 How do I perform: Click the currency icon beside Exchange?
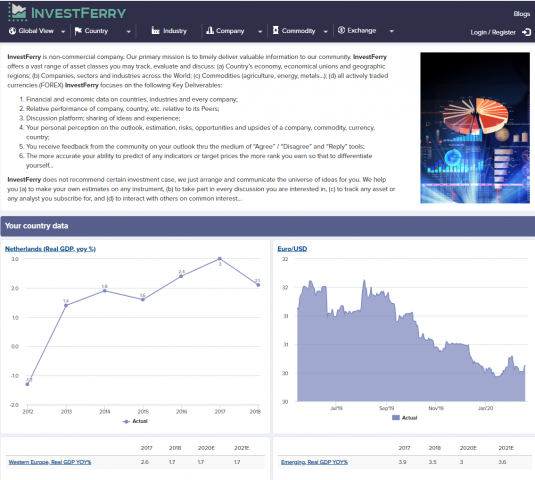pos(341,30)
